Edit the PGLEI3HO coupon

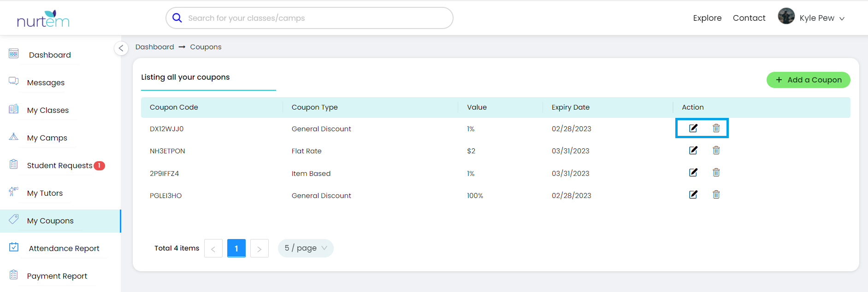(693, 194)
